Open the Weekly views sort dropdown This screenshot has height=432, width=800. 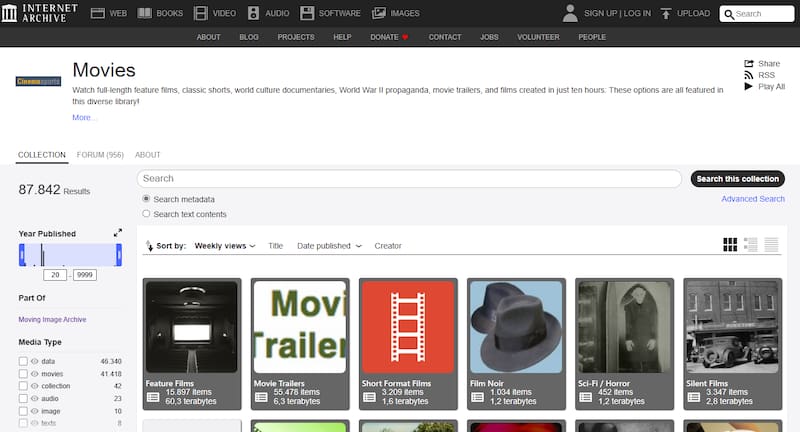pos(224,246)
